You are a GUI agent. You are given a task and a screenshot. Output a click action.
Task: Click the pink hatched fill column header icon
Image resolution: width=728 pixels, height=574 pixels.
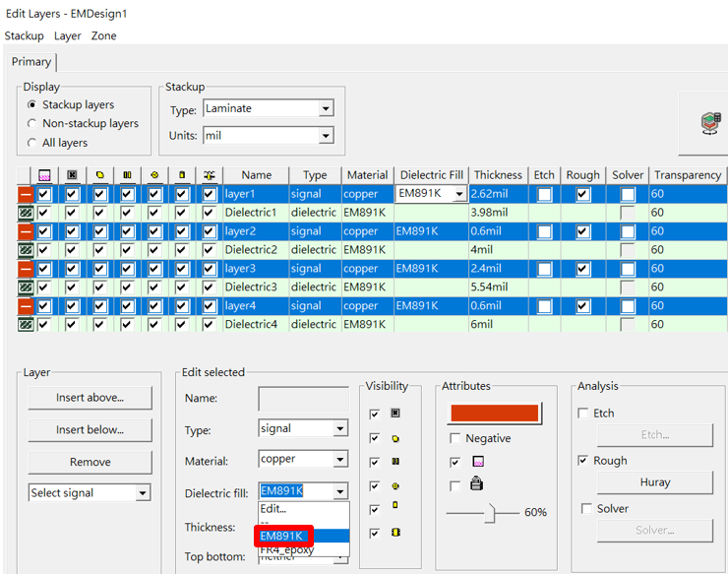coord(44,175)
